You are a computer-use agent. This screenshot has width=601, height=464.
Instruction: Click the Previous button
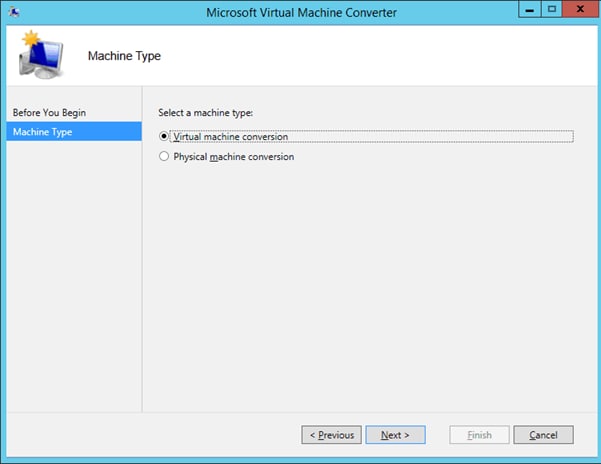[331, 435]
